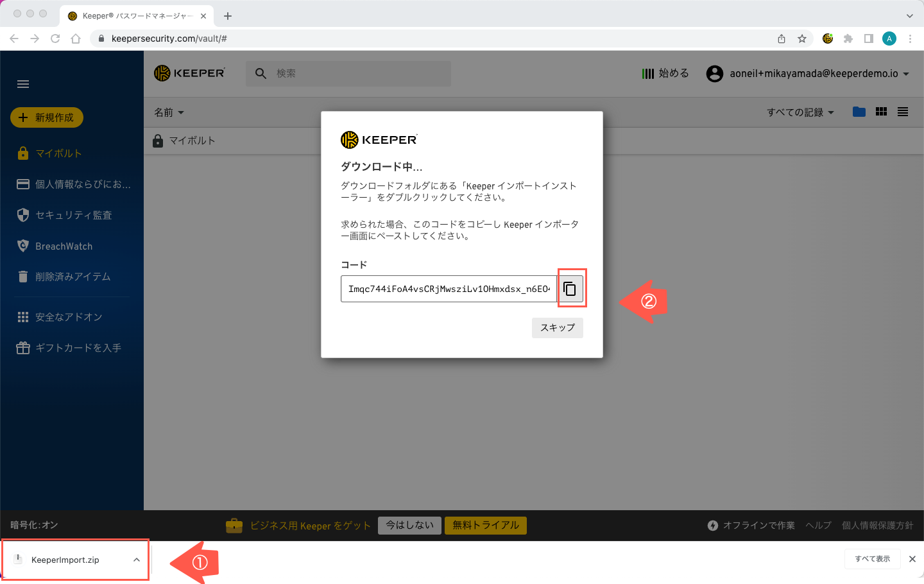Click the コード text field

[x=448, y=289]
